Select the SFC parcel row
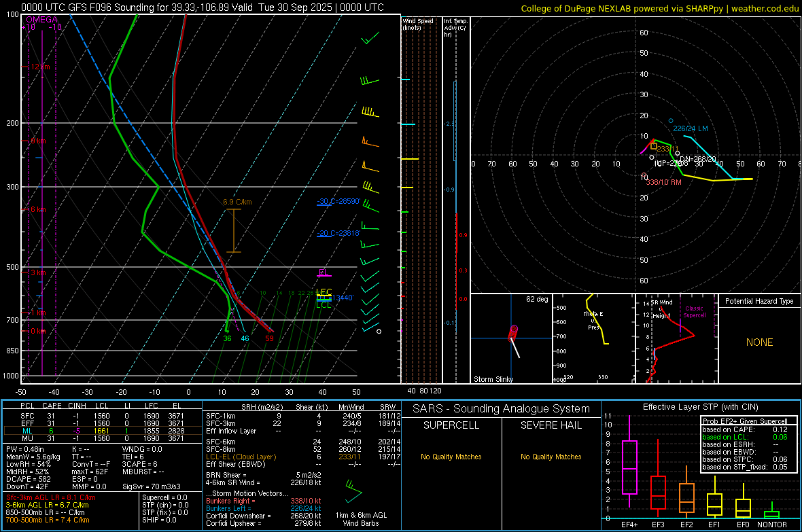The width and height of the screenshot is (802, 532). [102, 416]
